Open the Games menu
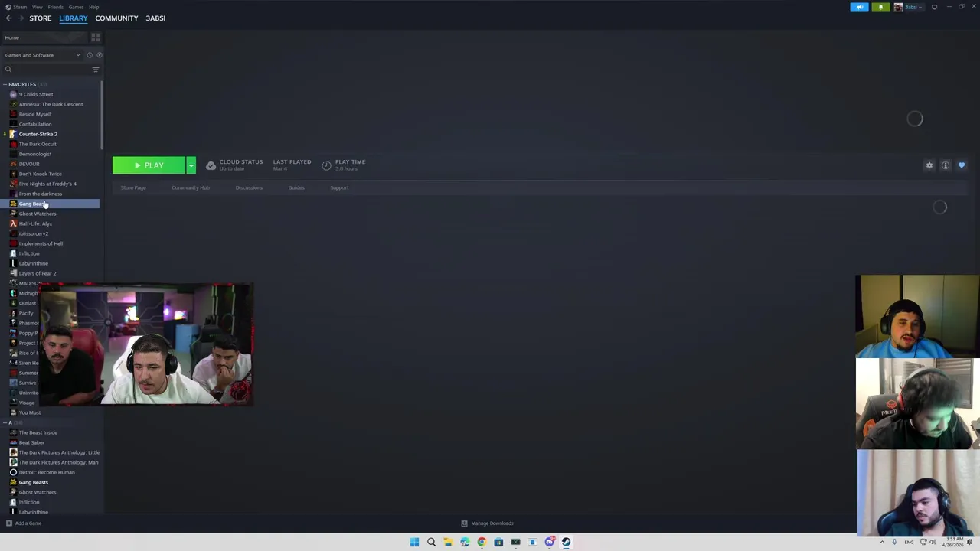Viewport: 980px width, 551px height. (76, 7)
